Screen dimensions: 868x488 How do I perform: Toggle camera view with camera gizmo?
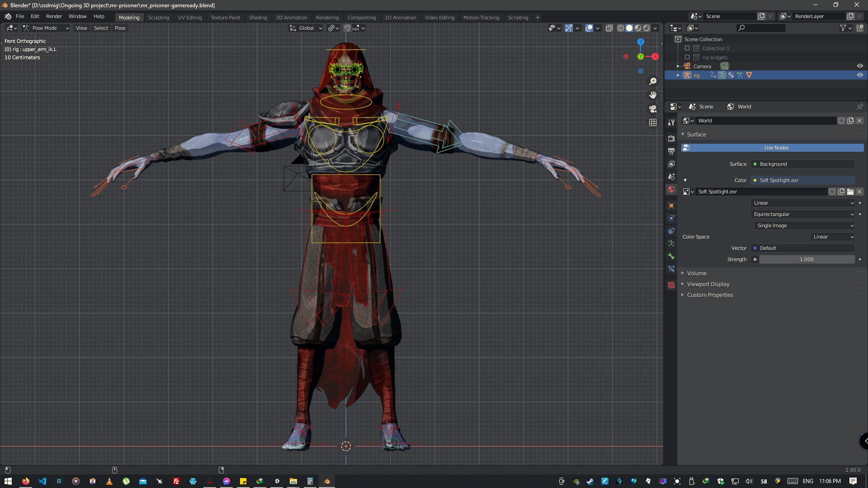pos(652,109)
